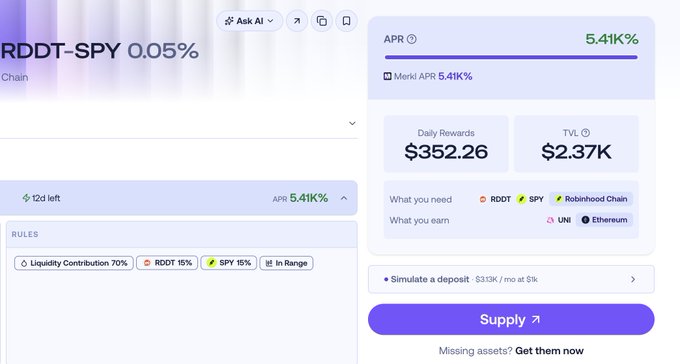Screen dimensions: 680x364
Task: Click the UNI token under What you earn
Action: click(559, 220)
